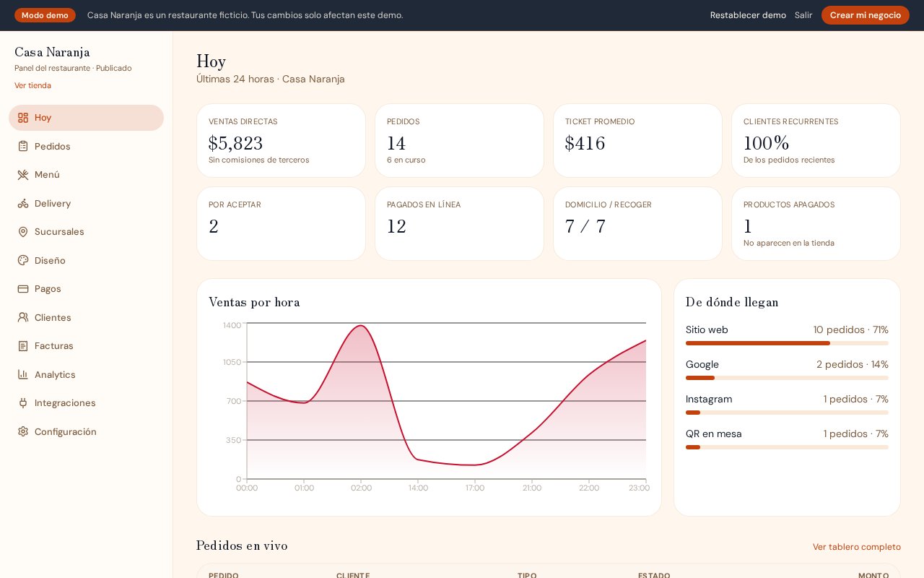Open Ver tablero completo link
Image resolution: width=924 pixels, height=578 pixels.
click(x=857, y=547)
